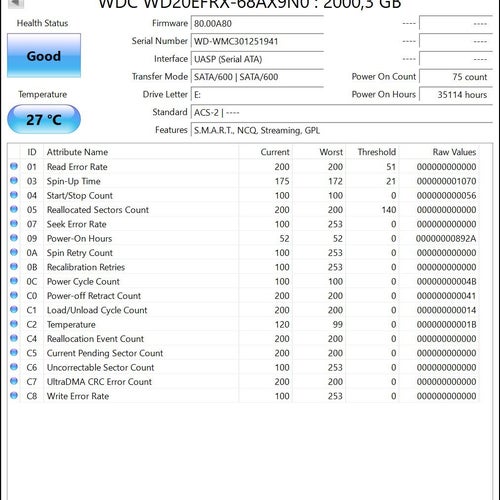Click the Standard field ACS-2
The image size is (500, 500).
(342, 112)
